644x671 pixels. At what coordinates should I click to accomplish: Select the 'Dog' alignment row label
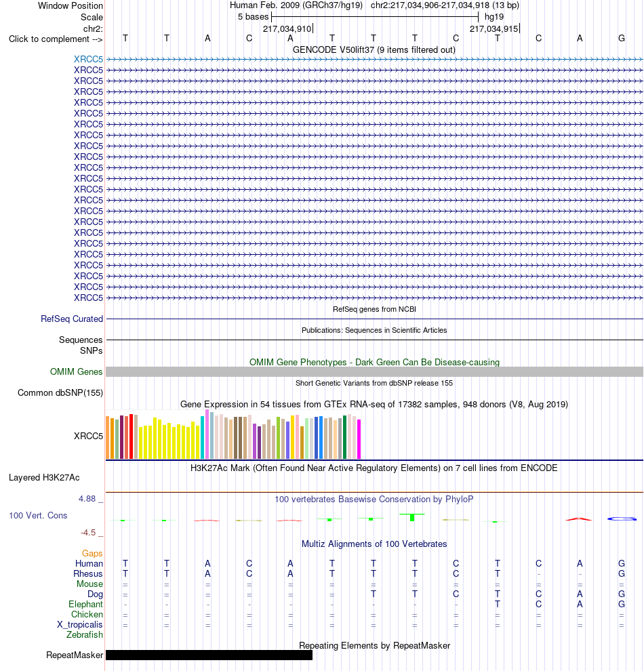(x=95, y=594)
